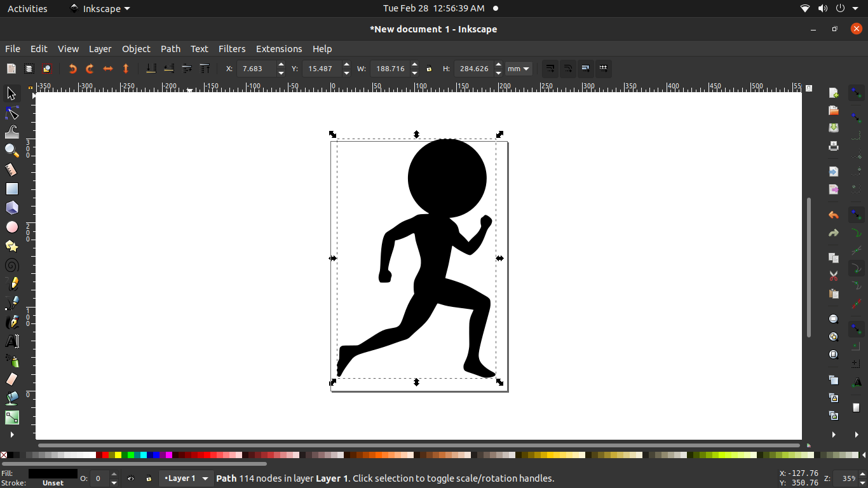
Task: Activate the Text tool
Action: point(11,341)
